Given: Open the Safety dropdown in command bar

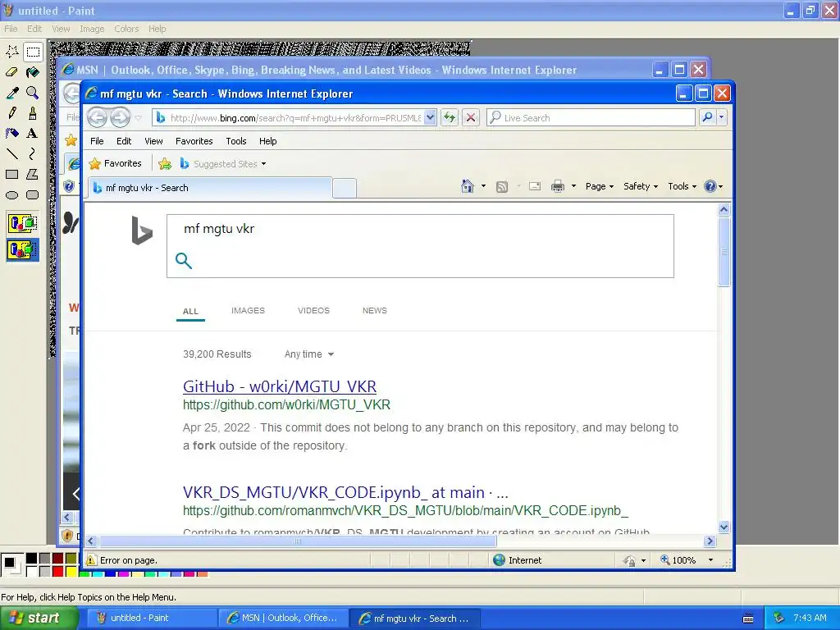Looking at the screenshot, I should point(640,186).
